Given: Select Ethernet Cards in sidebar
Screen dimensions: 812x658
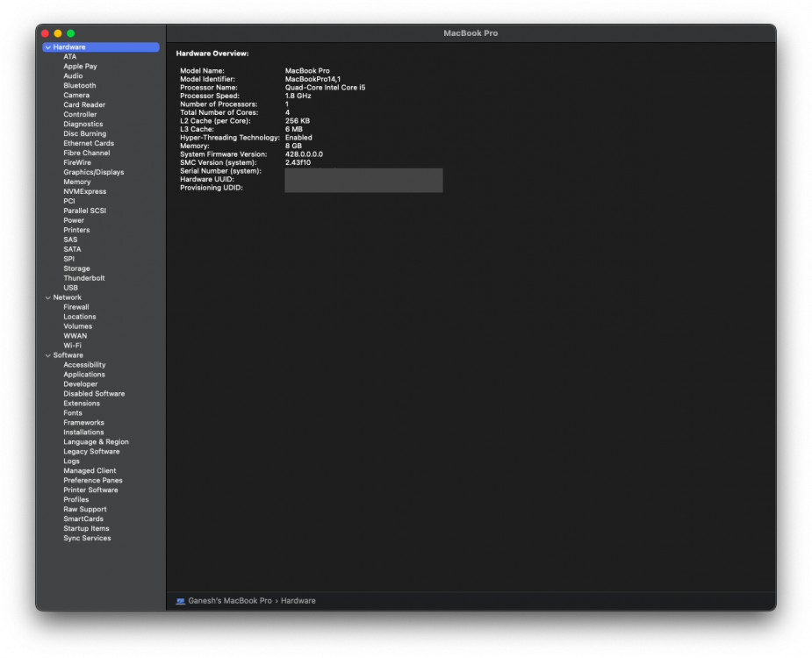Looking at the screenshot, I should 89,143.
